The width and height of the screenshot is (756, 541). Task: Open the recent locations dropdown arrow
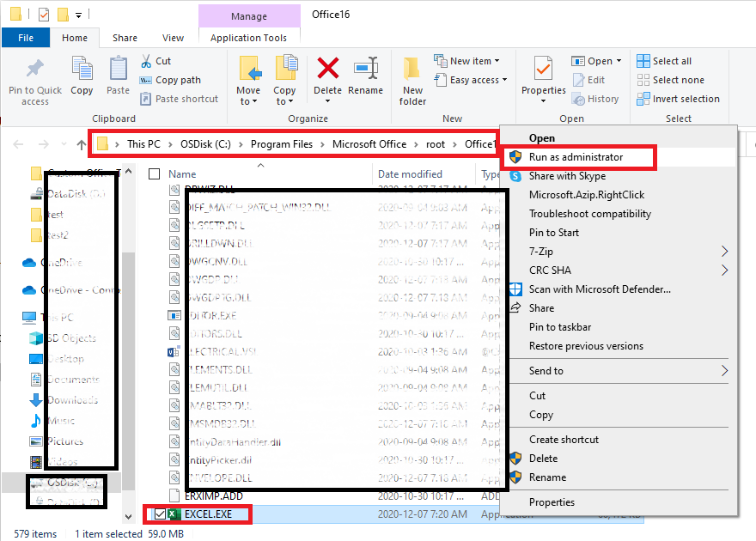click(64, 144)
